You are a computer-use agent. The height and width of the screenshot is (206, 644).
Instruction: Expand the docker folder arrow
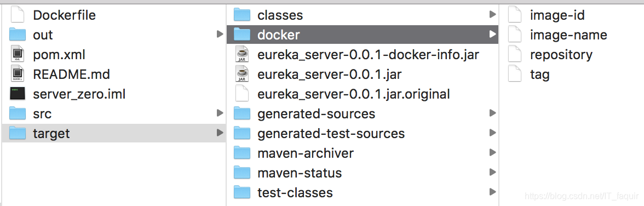492,35
